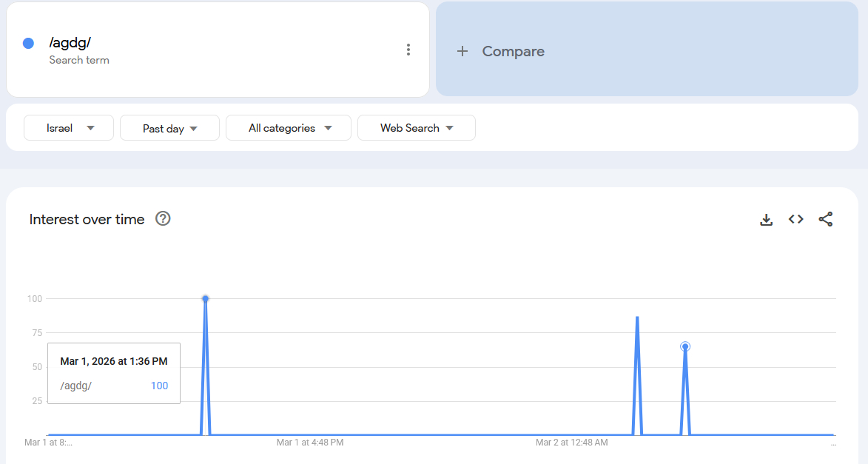The width and height of the screenshot is (868, 464).
Task: Edit the /agdg/ search term field
Action: tap(218, 50)
